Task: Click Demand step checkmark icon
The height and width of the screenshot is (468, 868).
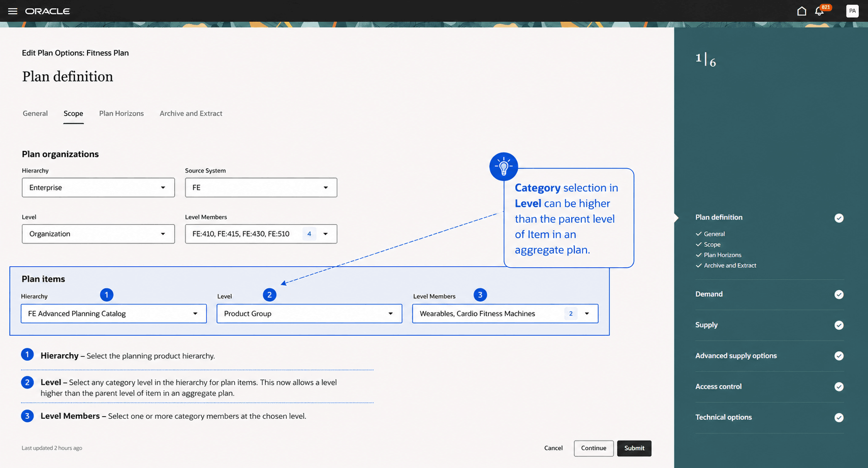Action: tap(839, 295)
